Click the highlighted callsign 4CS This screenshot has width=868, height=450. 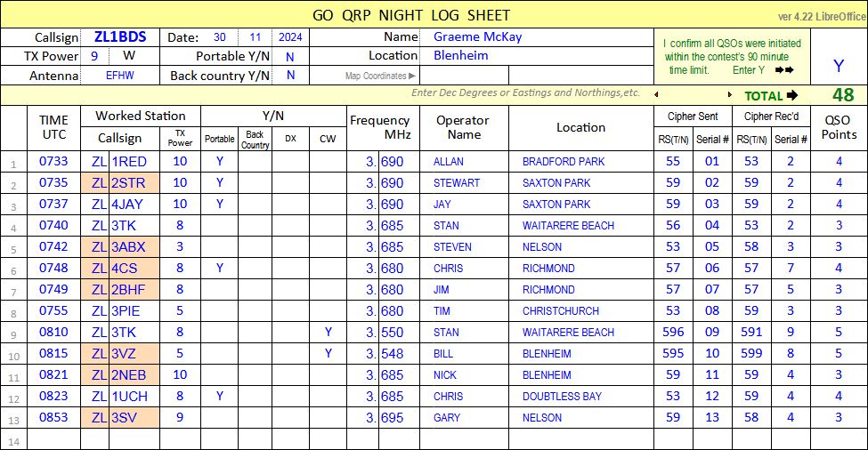point(134,268)
